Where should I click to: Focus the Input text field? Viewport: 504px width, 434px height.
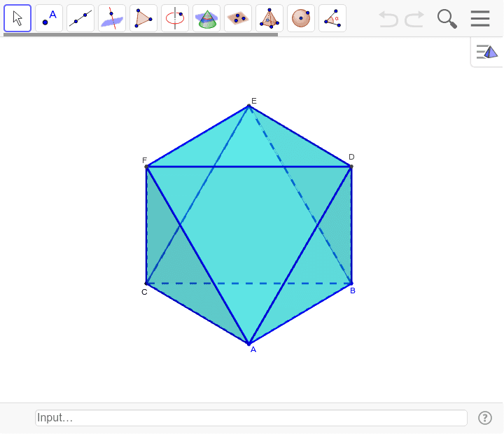click(251, 418)
